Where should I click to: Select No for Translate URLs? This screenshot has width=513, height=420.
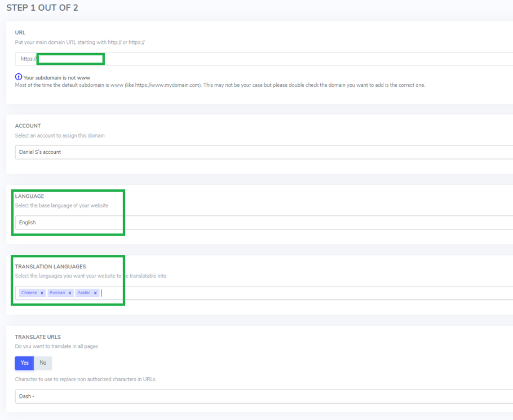click(43, 362)
